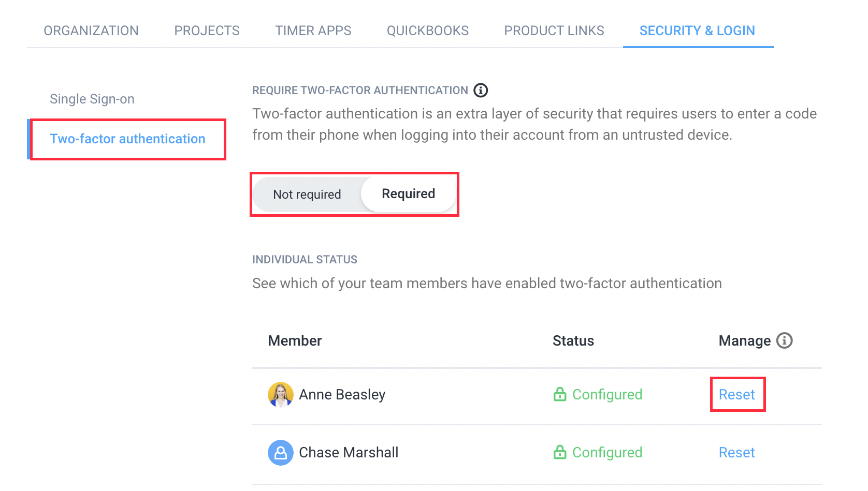The height and width of the screenshot is (491, 868).
Task: Click the Anne Beasley member name
Action: tap(342, 395)
